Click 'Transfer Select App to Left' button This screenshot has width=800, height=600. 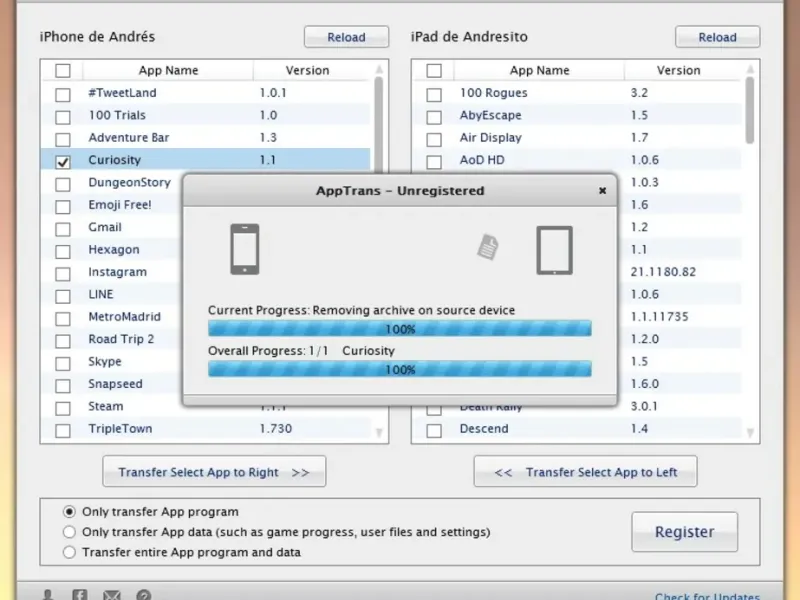point(585,471)
